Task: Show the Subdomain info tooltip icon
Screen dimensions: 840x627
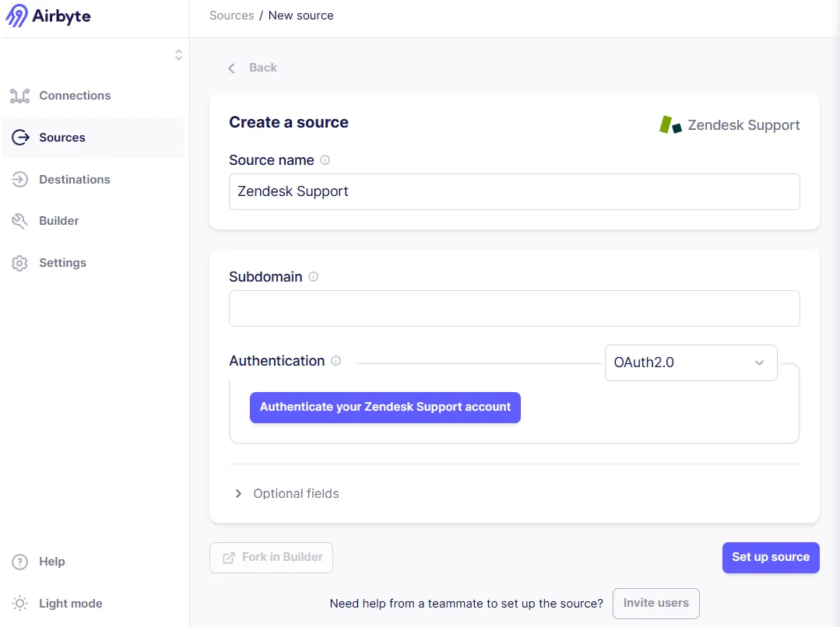Action: [314, 276]
